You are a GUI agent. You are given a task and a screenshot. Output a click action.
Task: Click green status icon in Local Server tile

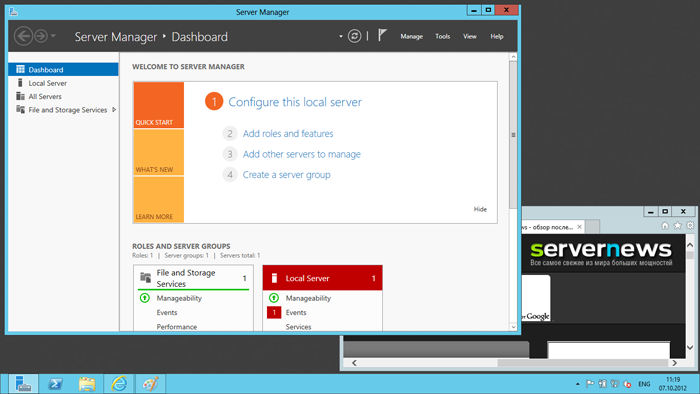tap(274, 298)
